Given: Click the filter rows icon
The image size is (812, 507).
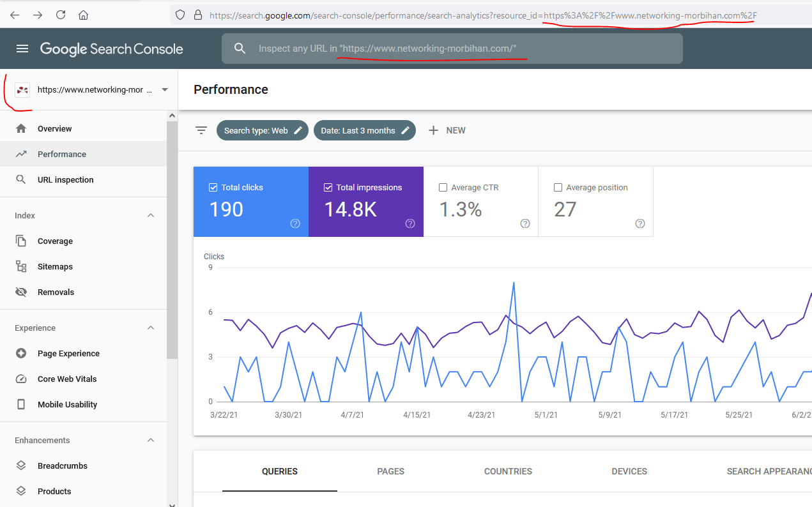Looking at the screenshot, I should tap(201, 130).
